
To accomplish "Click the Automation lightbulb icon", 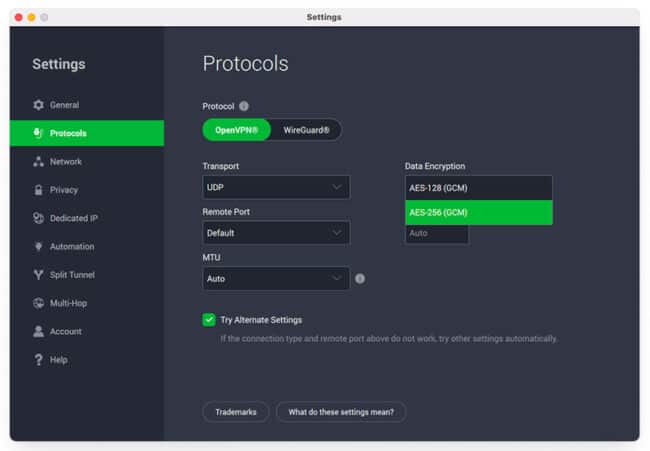I will click(38, 247).
